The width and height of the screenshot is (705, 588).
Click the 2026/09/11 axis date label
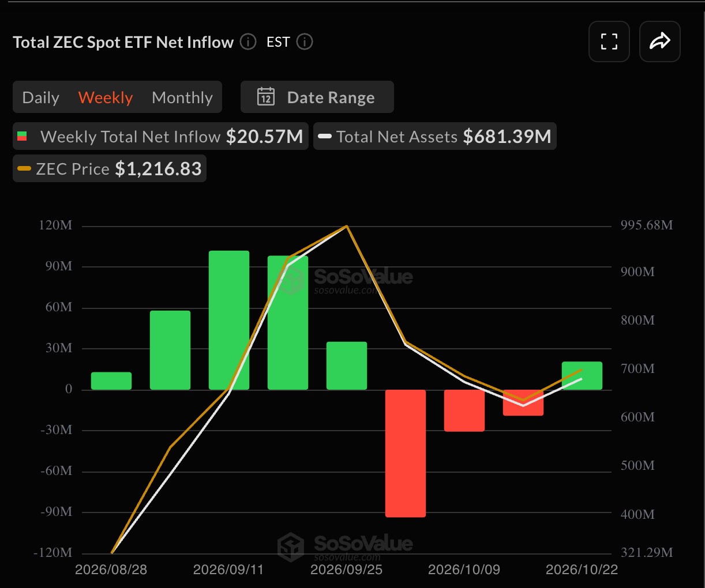click(228, 570)
